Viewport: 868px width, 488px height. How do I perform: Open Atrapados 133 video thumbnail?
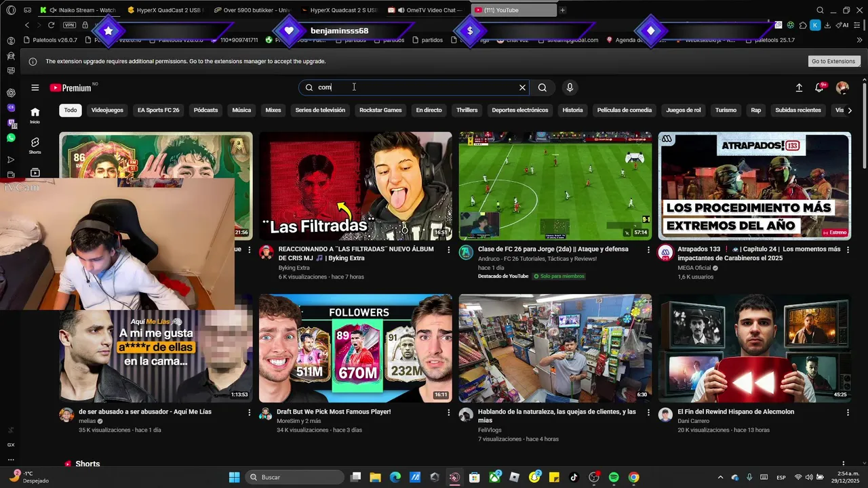tap(755, 186)
